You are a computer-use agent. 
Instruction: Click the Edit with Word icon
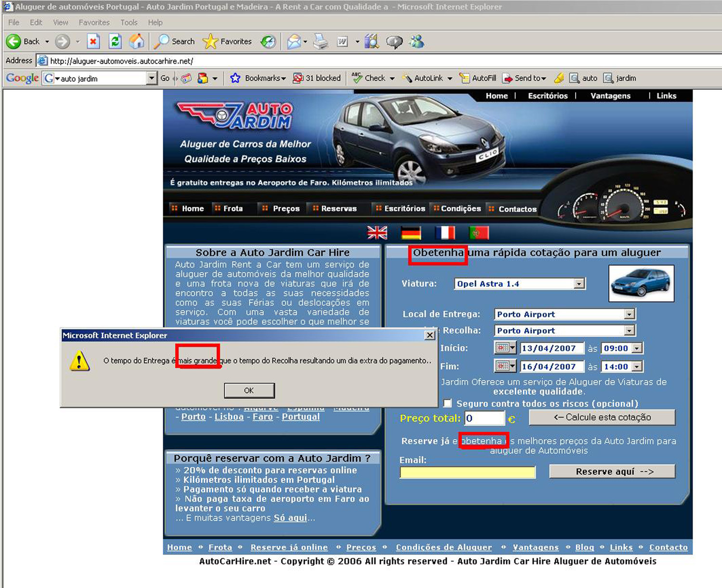[x=342, y=42]
